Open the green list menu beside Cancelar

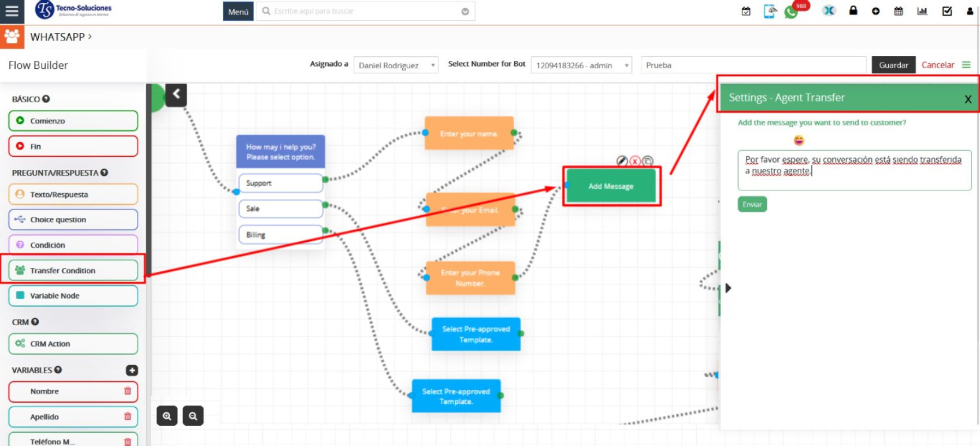[966, 65]
